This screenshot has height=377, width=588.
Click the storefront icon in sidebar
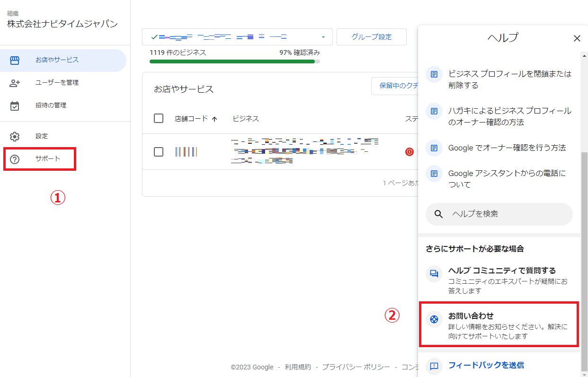[x=15, y=60]
